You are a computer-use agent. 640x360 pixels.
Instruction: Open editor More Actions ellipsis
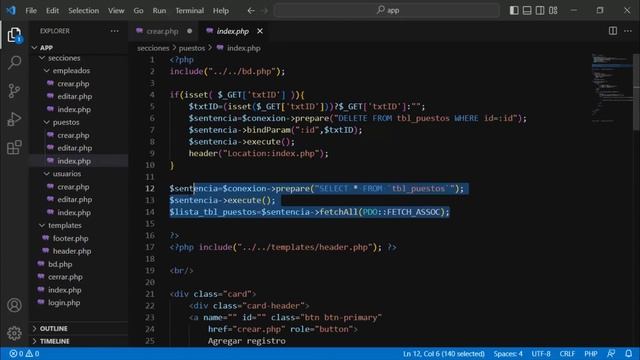pyautogui.click(x=628, y=31)
